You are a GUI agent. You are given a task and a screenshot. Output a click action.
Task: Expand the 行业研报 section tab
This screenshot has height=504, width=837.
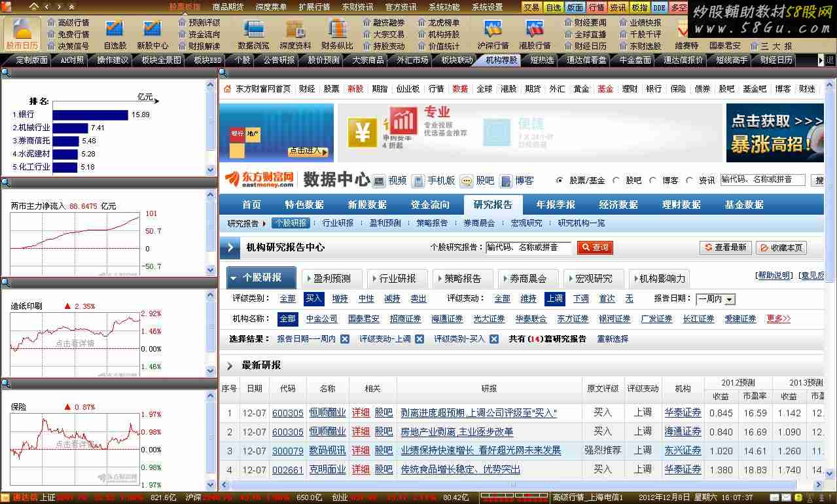coord(397,278)
